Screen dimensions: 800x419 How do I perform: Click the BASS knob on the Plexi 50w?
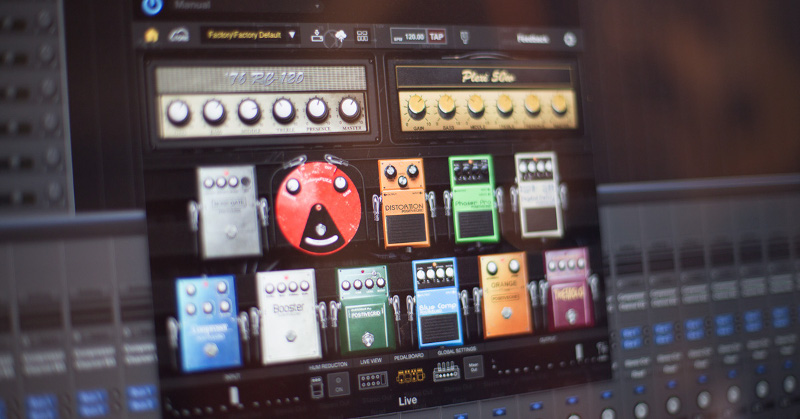pyautogui.click(x=446, y=106)
